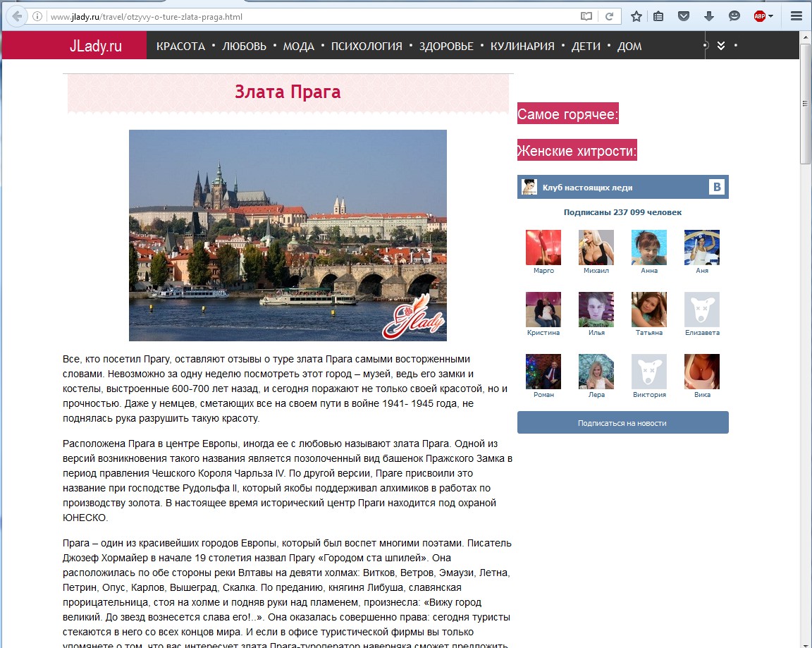Open the ЗДОРОВЬЕ menu section
This screenshot has width=812, height=648.
pyautogui.click(x=446, y=46)
